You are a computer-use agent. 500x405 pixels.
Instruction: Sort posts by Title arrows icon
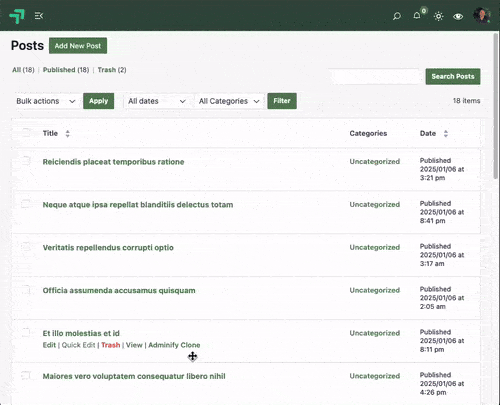click(68, 134)
